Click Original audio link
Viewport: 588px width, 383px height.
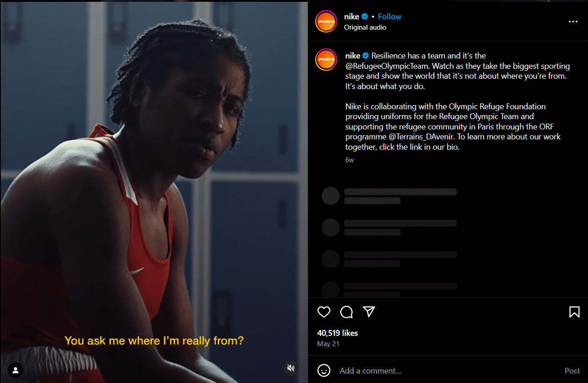(x=365, y=27)
